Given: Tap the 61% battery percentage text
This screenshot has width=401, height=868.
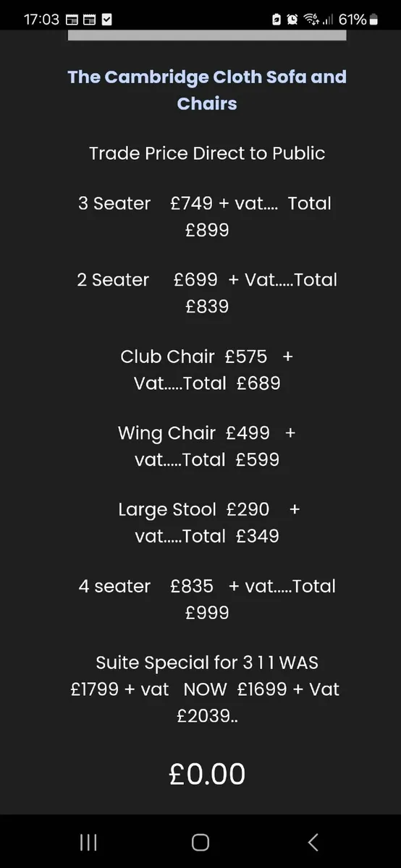Looking at the screenshot, I should coord(353,20).
